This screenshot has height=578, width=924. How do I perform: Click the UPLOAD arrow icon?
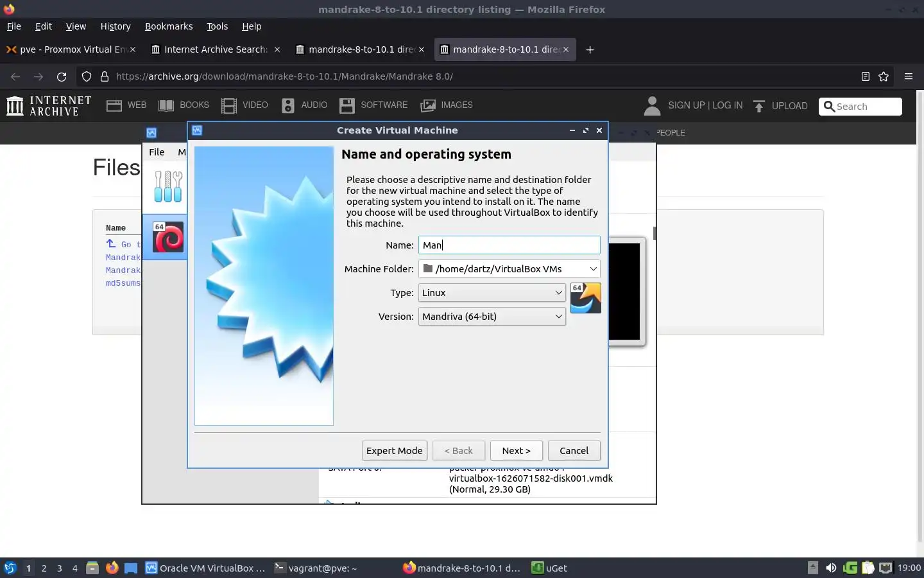[x=759, y=106]
